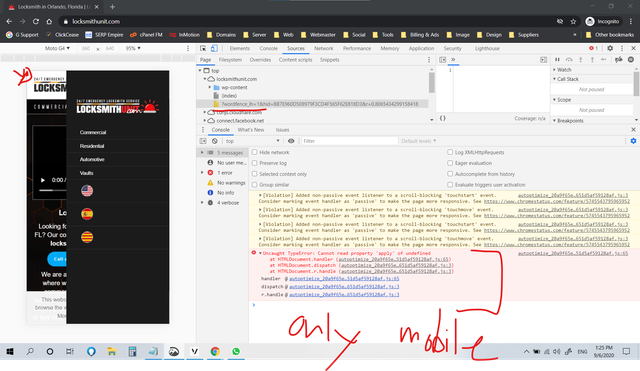The image size is (640, 371).
Task: Open the Filesystem navigator tab
Action: click(x=230, y=60)
